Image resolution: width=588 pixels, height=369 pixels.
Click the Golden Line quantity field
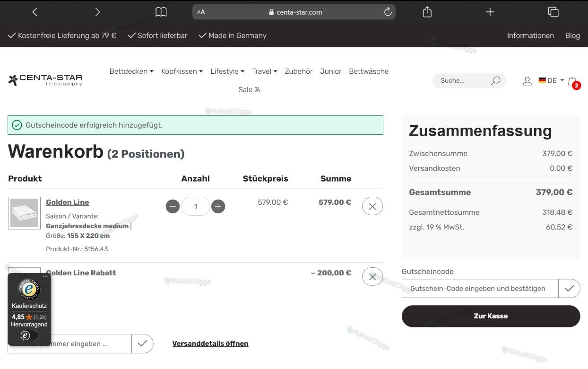[x=195, y=206]
